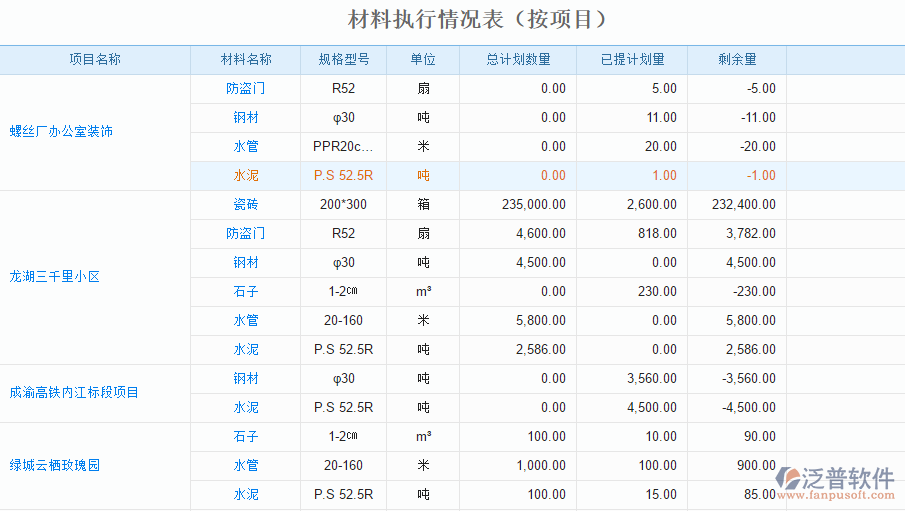905x511 pixels.
Task: Select remaining cell -230.00
Action: coord(737,292)
